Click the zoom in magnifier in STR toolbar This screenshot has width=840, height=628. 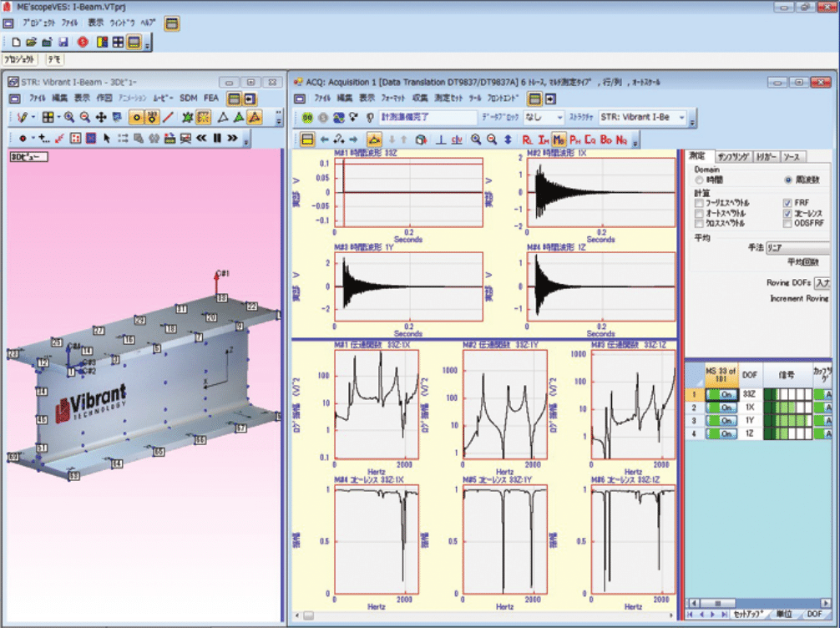tap(69, 117)
